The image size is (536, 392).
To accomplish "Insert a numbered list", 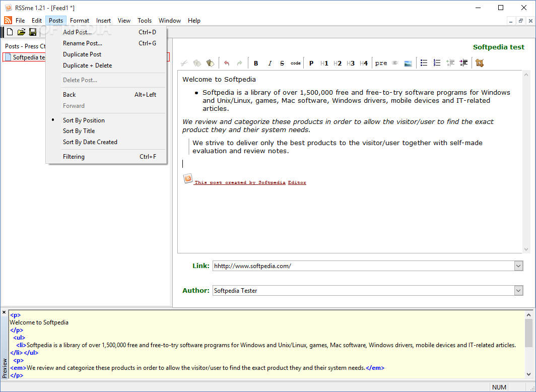I will click(x=437, y=63).
